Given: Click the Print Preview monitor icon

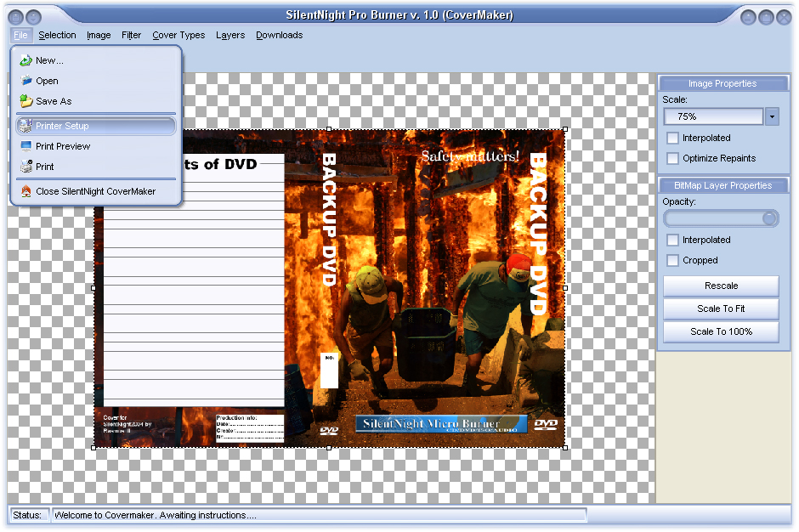Looking at the screenshot, I should [26, 146].
